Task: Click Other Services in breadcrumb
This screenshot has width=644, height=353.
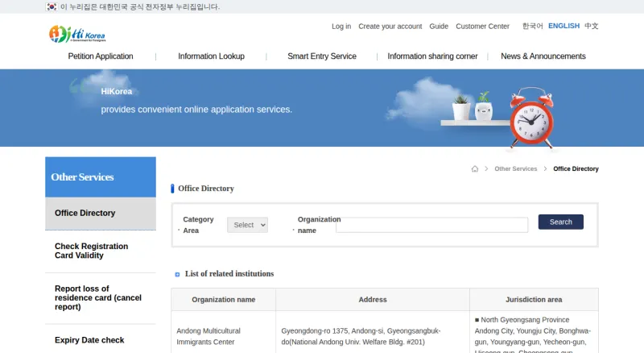Action: [516, 169]
